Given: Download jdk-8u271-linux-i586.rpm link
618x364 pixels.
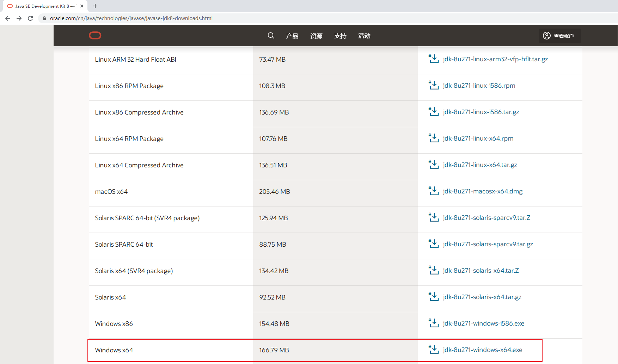Looking at the screenshot, I should 479,86.
